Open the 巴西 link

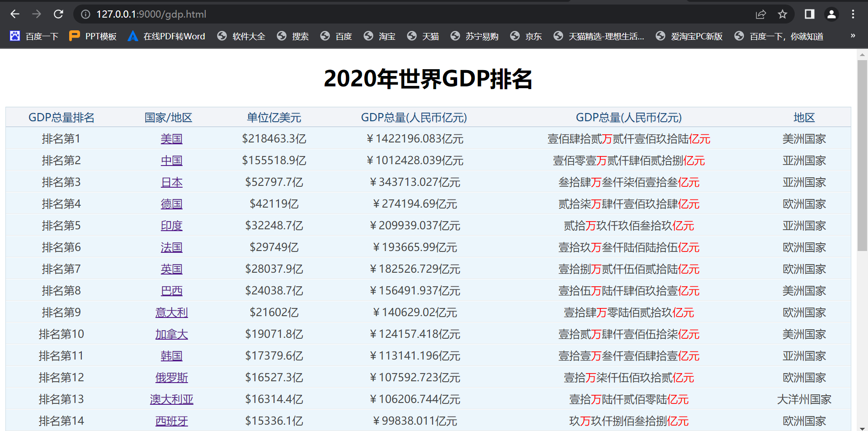coord(172,291)
